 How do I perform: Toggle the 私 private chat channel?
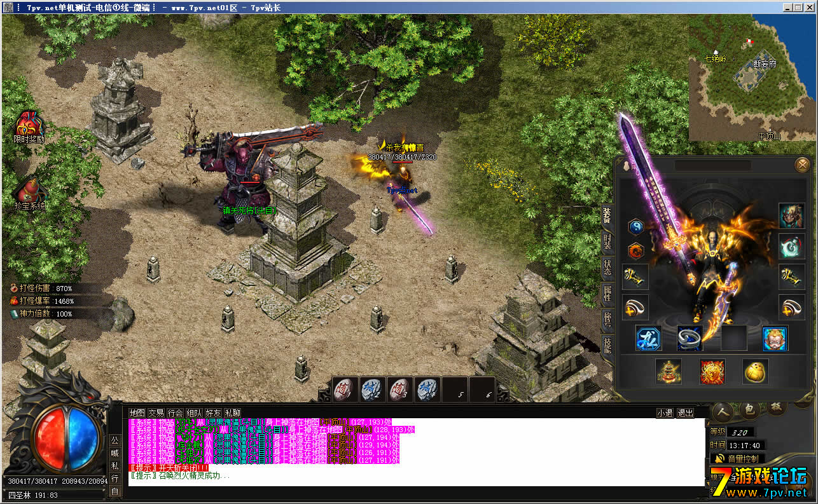115,465
